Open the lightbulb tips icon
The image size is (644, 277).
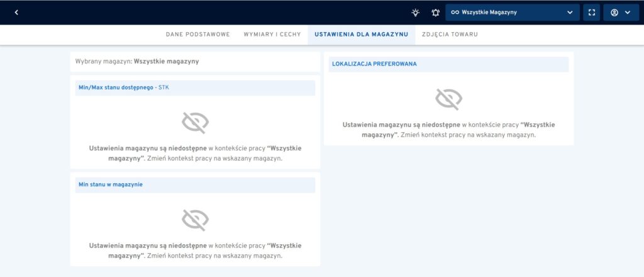point(415,12)
